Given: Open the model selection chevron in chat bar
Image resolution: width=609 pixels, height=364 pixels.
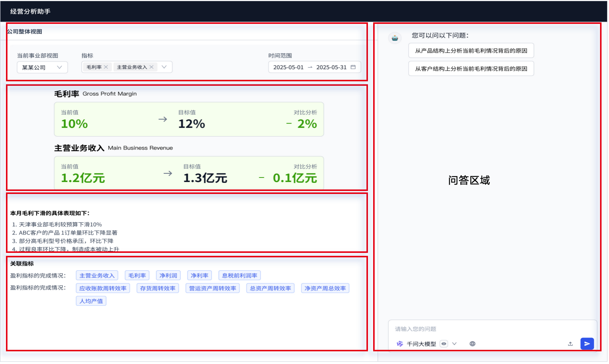Looking at the screenshot, I should 455,343.
